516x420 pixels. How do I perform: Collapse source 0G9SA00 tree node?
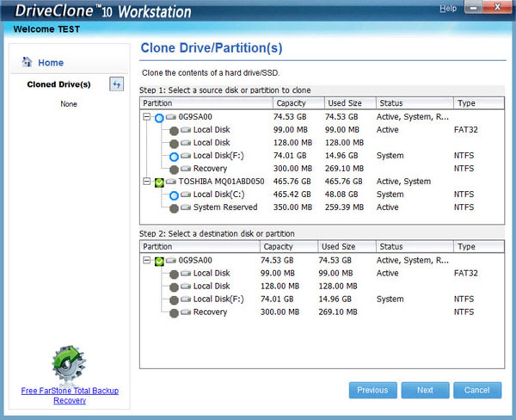click(147, 117)
